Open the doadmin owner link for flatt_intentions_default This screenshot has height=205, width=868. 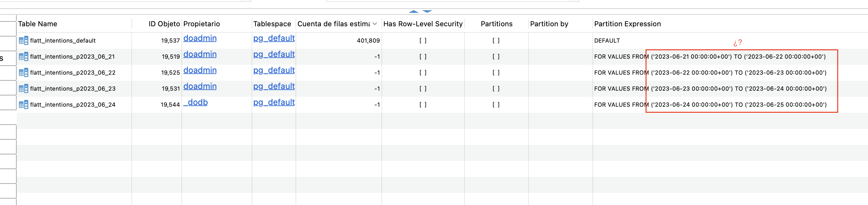199,38
